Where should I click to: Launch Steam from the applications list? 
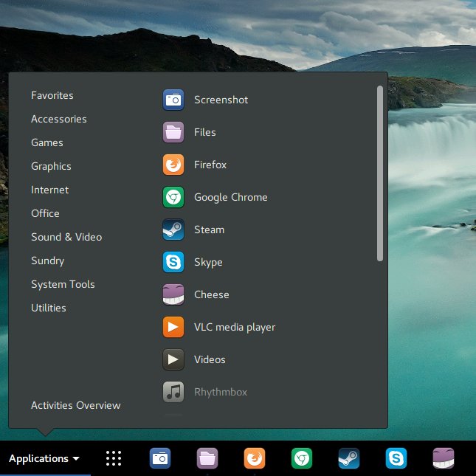pyautogui.click(x=208, y=230)
